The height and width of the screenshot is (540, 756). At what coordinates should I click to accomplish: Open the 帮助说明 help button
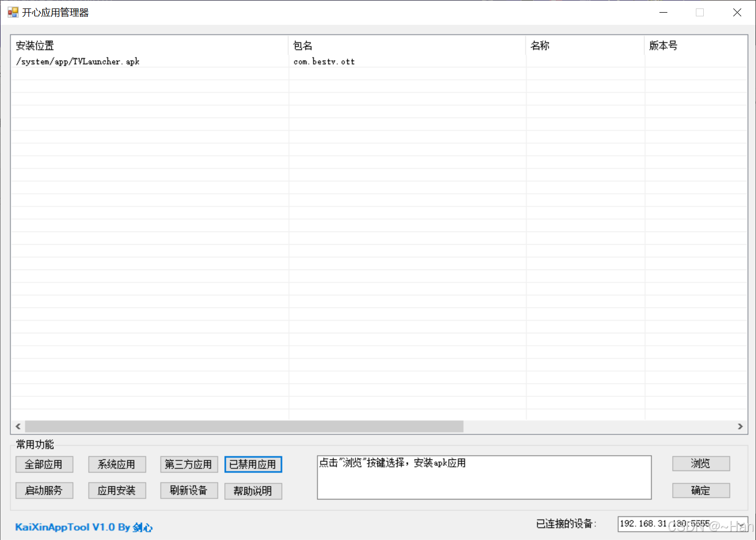[253, 491]
